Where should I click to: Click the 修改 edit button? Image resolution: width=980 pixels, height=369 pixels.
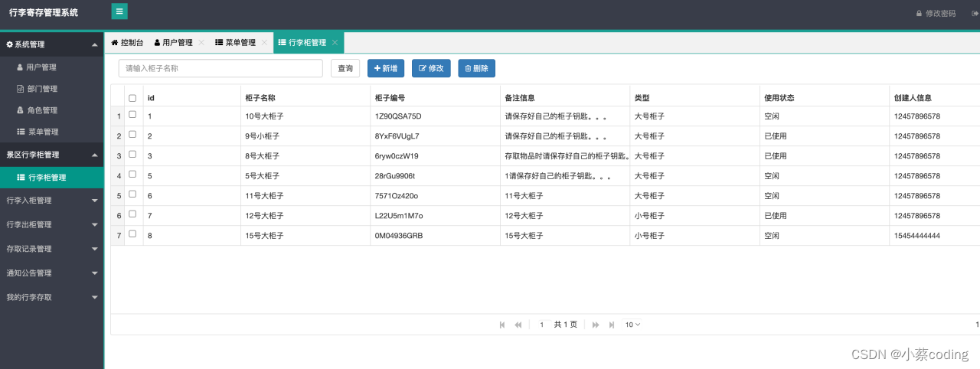(431, 68)
